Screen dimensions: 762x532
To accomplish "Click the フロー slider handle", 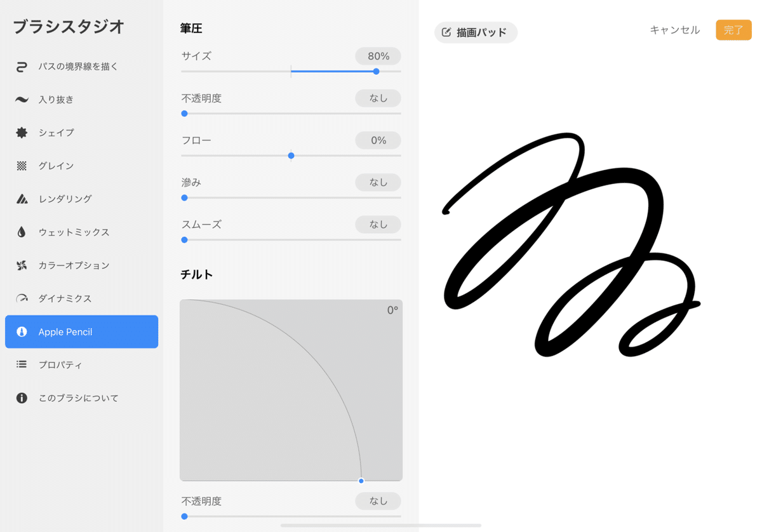I will pos(291,155).
